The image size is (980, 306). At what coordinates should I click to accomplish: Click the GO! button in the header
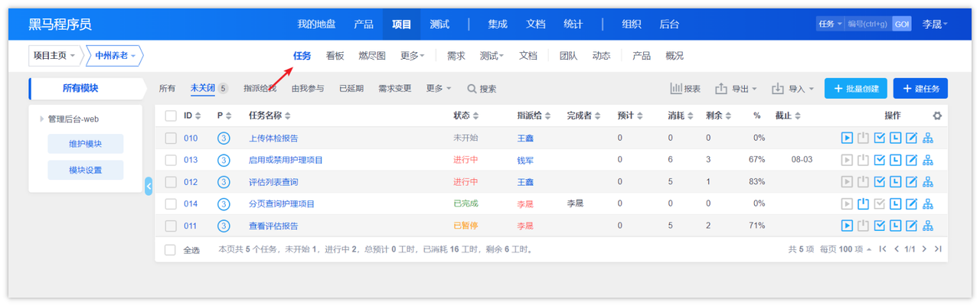click(902, 24)
